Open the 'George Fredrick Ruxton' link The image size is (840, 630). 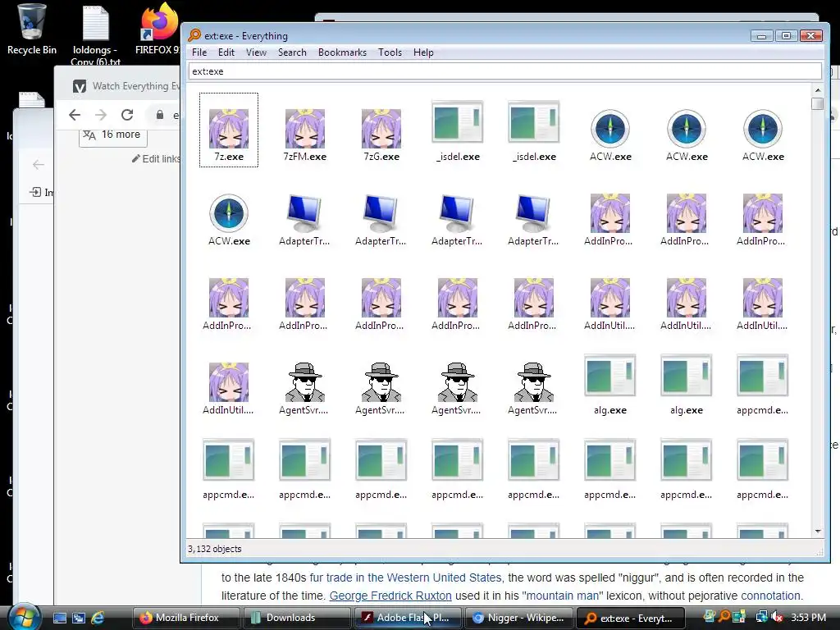pos(390,596)
